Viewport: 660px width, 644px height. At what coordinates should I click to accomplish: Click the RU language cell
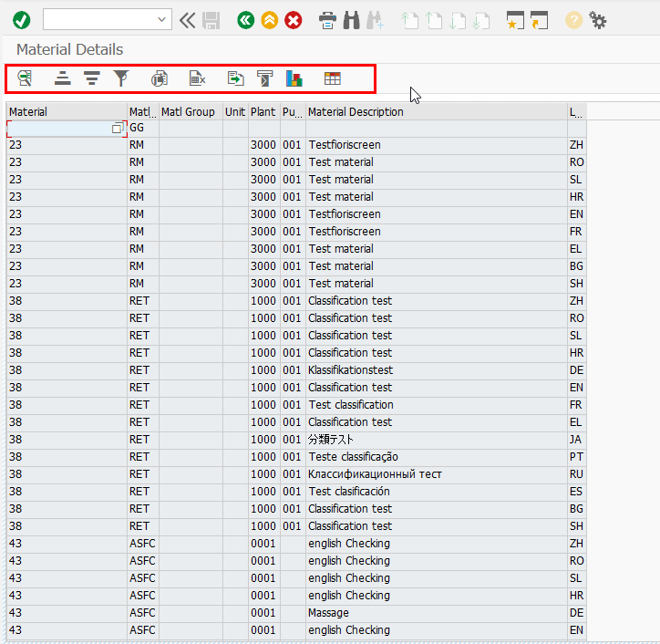577,474
